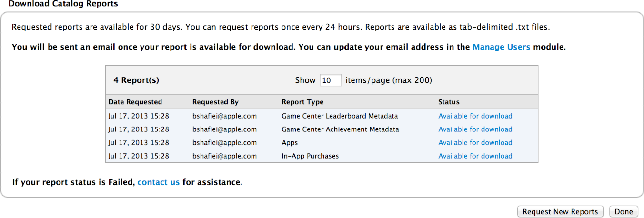Click the contact us link

[x=158, y=182]
